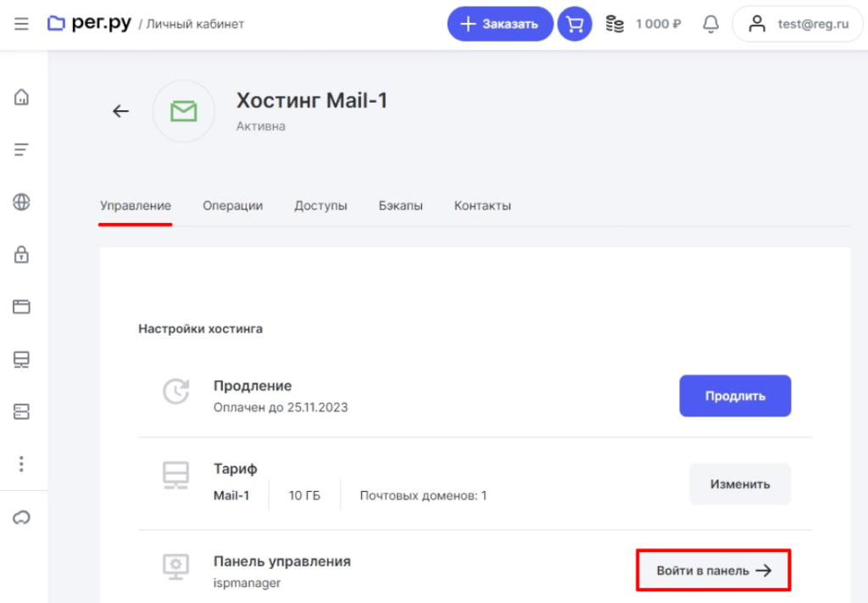
Task: Open the Контакты tab
Action: [x=482, y=206]
